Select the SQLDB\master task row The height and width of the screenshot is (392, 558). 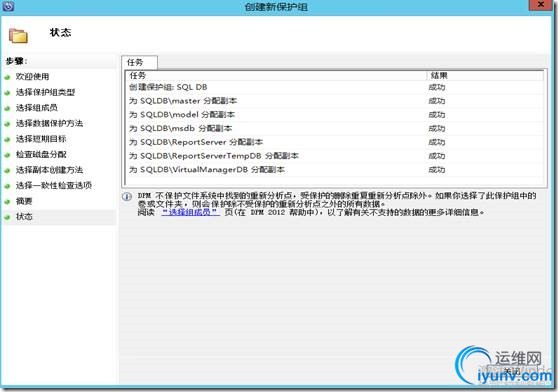coord(335,101)
